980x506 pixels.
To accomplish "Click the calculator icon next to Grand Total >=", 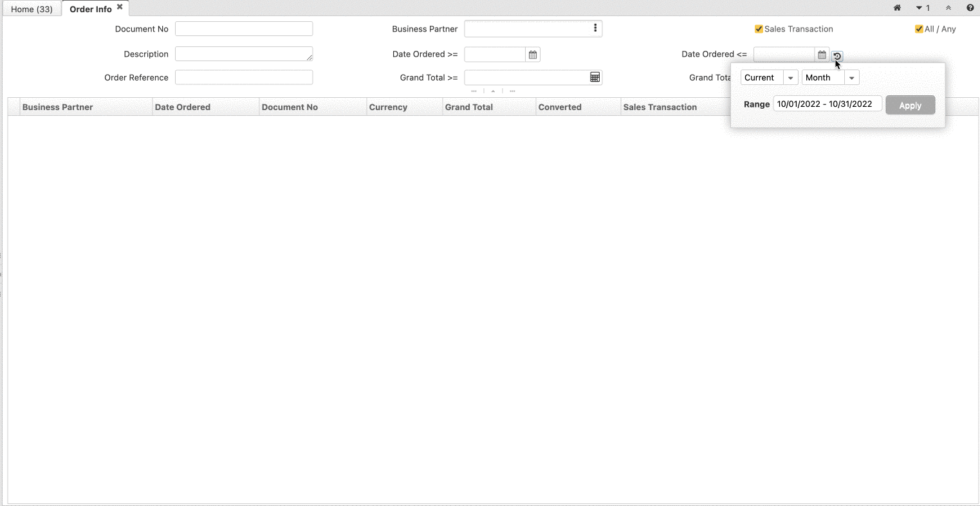I will (x=595, y=77).
